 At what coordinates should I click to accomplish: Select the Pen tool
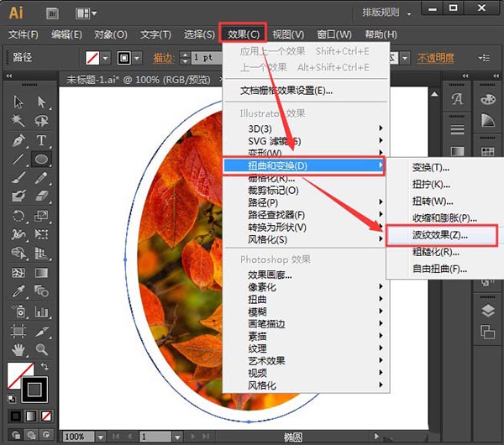[18, 140]
